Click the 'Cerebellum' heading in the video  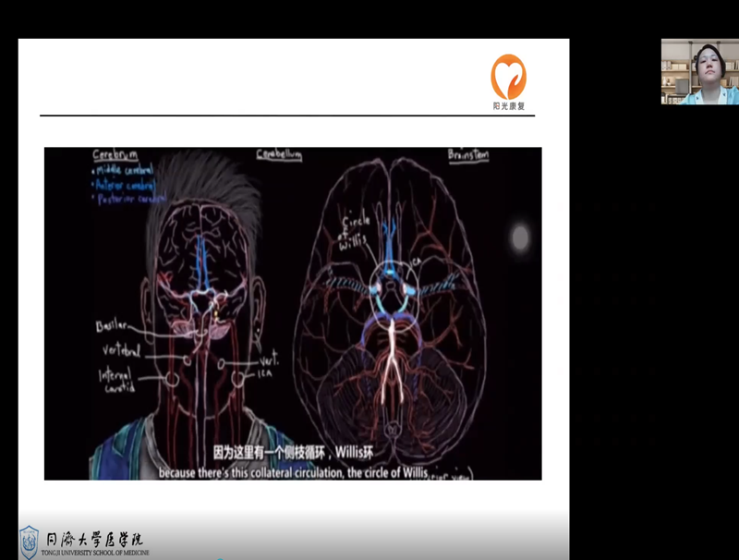tap(279, 154)
